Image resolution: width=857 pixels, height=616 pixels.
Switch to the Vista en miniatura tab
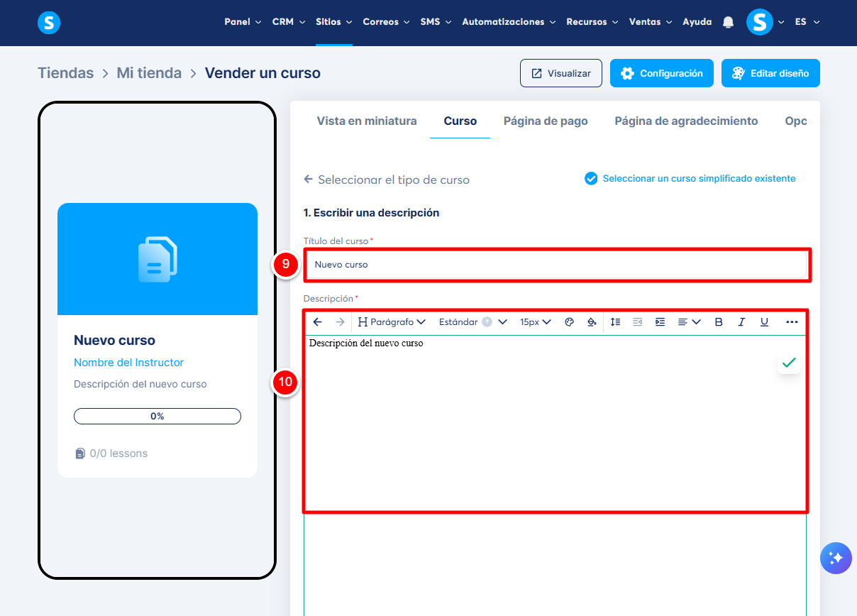tap(367, 121)
